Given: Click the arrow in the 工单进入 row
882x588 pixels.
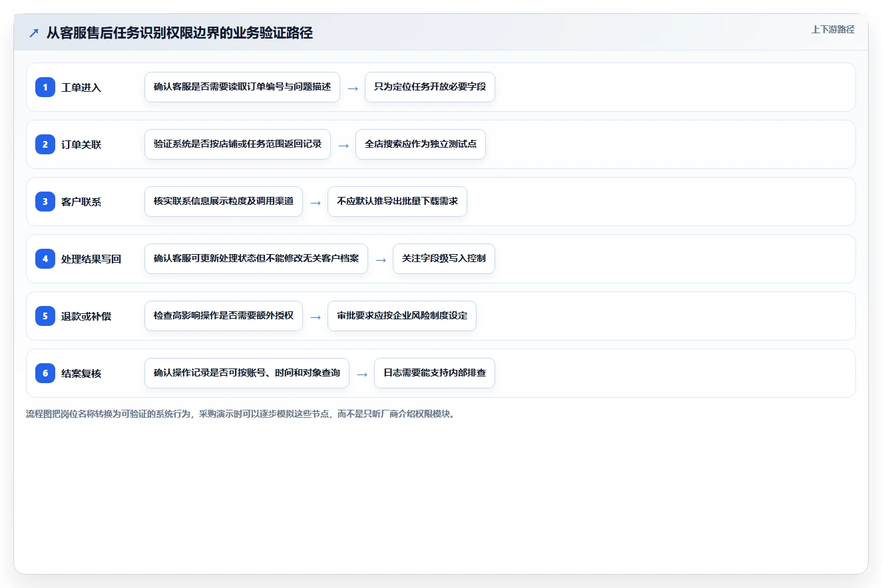Looking at the screenshot, I should tap(353, 88).
